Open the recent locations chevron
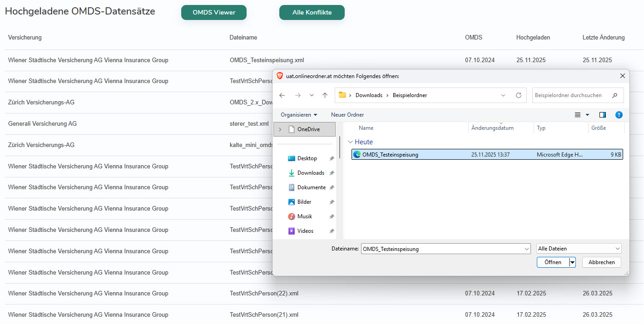The image size is (644, 324). (x=312, y=95)
